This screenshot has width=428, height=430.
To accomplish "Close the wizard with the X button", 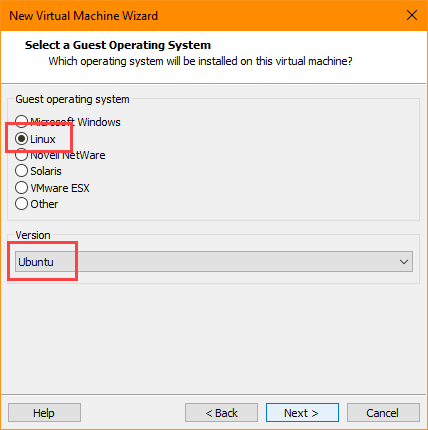I will 412,15.
